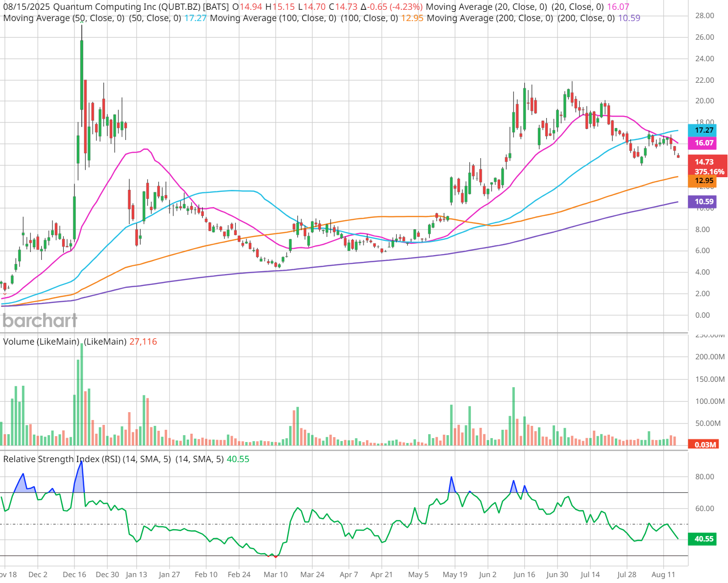Click the Dec 30 date label

click(107, 575)
